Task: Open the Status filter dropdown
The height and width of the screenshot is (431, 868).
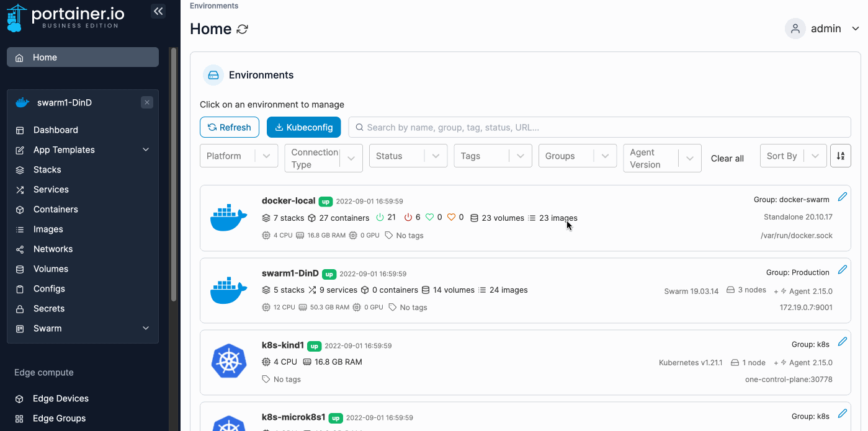Action: (x=408, y=156)
